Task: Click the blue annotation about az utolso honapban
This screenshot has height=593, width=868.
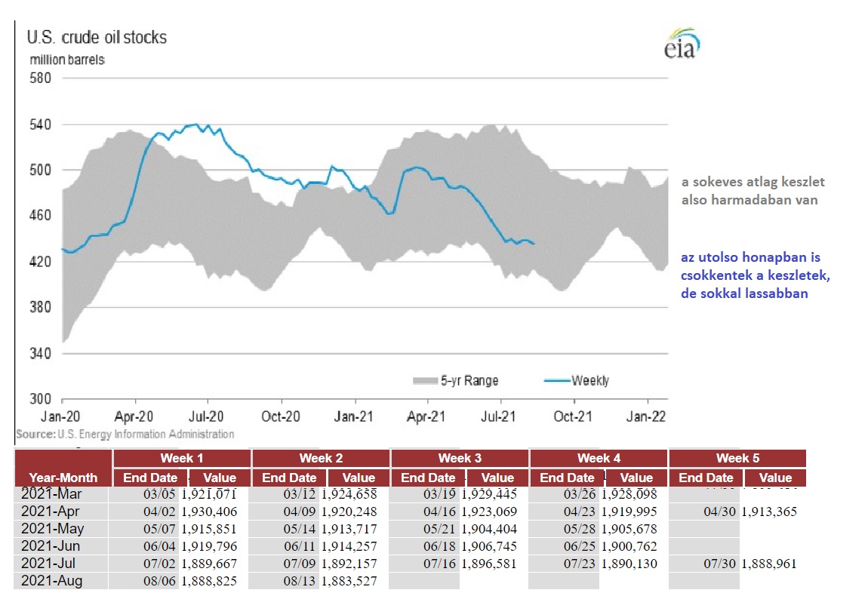Action: pos(756,275)
